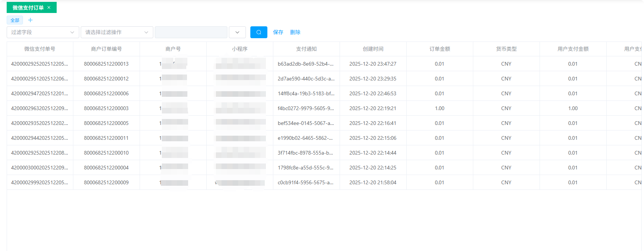
Task: Click payment notice b63ad2db-8e69-52b4 cell
Action: 306,64
